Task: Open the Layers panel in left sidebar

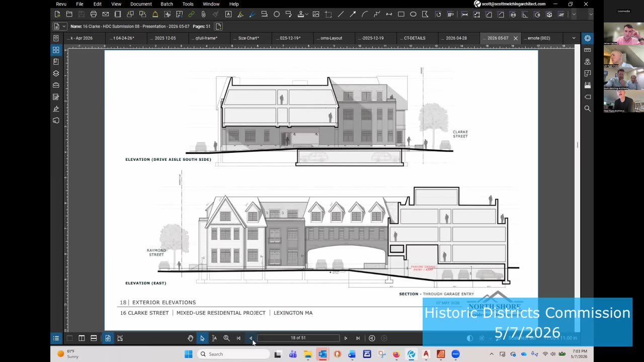Action: pos(56,73)
